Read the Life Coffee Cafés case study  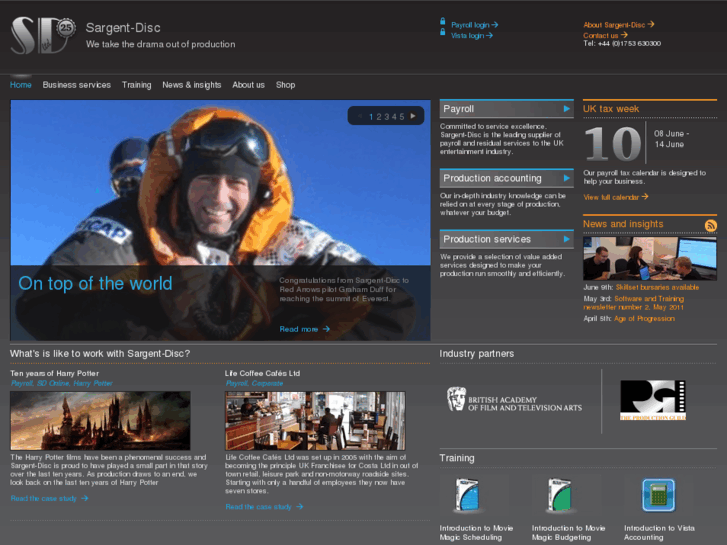[x=264, y=507]
